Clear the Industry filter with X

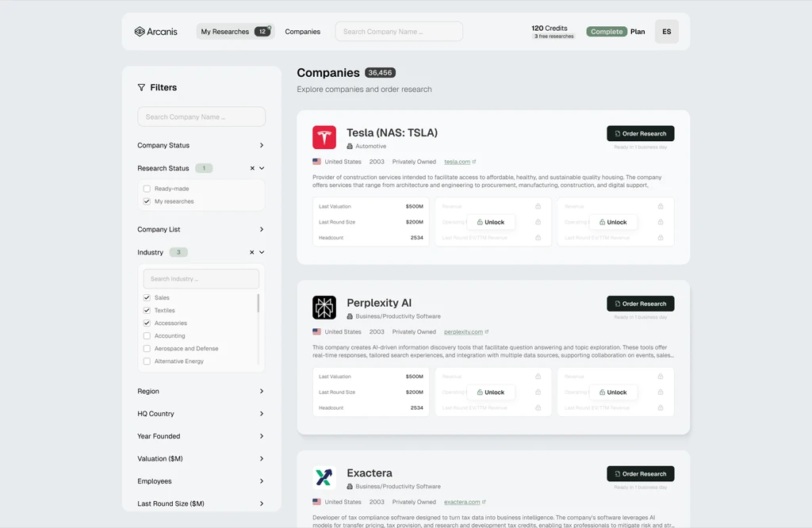pyautogui.click(x=251, y=253)
